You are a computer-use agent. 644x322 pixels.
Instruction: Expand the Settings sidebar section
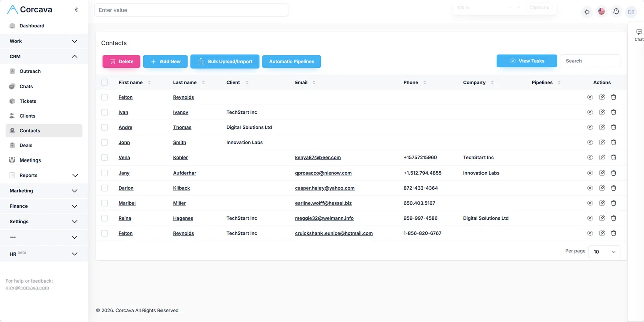click(x=44, y=222)
